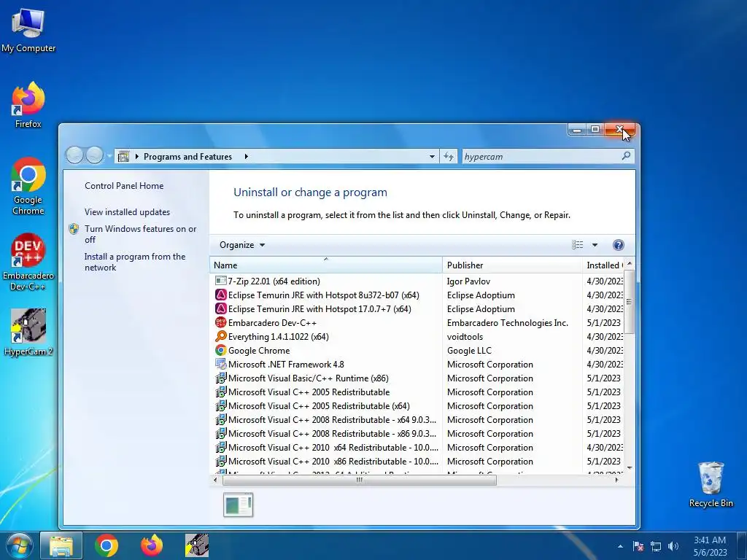Select Embarcadero Dev-C++ program entry
Image resolution: width=747 pixels, height=560 pixels.
point(272,323)
